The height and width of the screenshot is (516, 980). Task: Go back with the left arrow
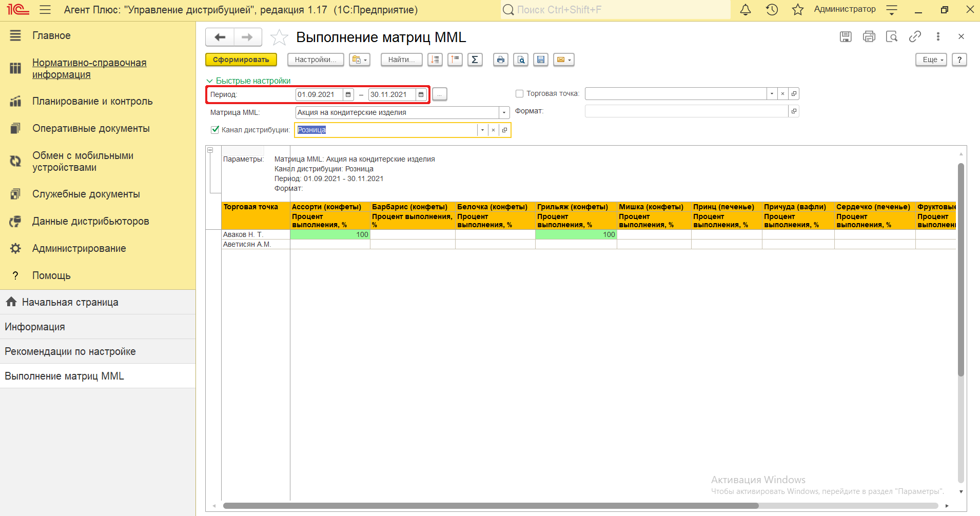220,37
